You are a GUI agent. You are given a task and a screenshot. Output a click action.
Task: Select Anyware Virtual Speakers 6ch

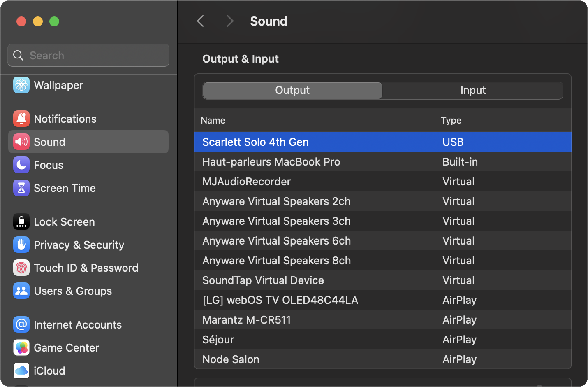coord(383,240)
